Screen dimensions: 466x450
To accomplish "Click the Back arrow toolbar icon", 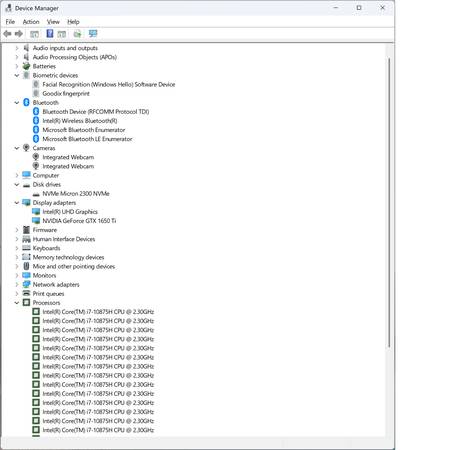I will (x=7, y=34).
